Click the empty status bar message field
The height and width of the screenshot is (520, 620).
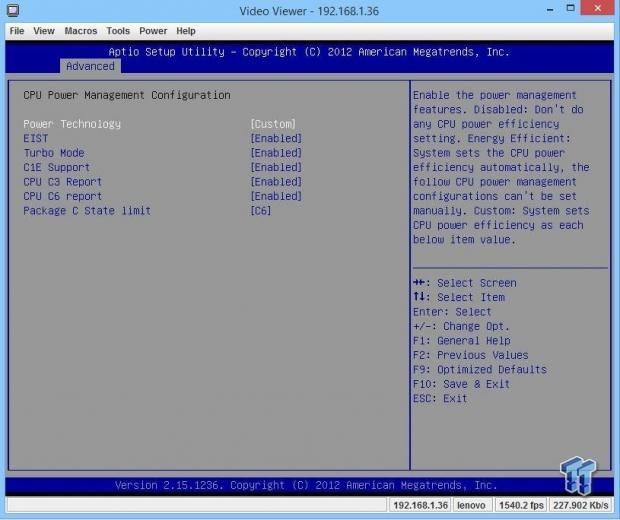tap(197, 505)
